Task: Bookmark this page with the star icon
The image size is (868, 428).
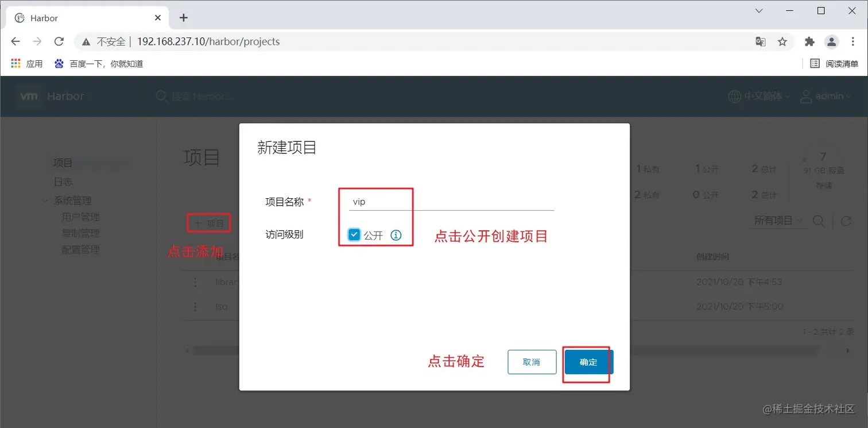Action: coord(782,41)
